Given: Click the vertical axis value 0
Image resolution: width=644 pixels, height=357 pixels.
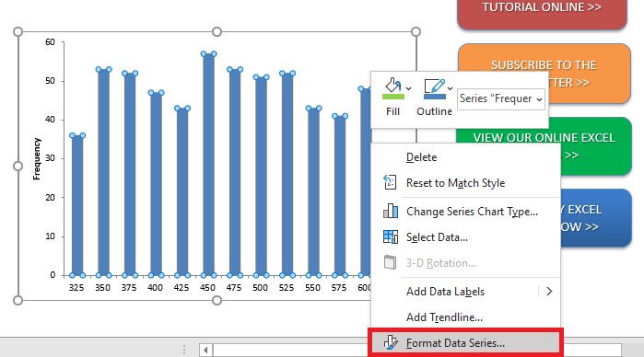Looking at the screenshot, I should 53,275.
